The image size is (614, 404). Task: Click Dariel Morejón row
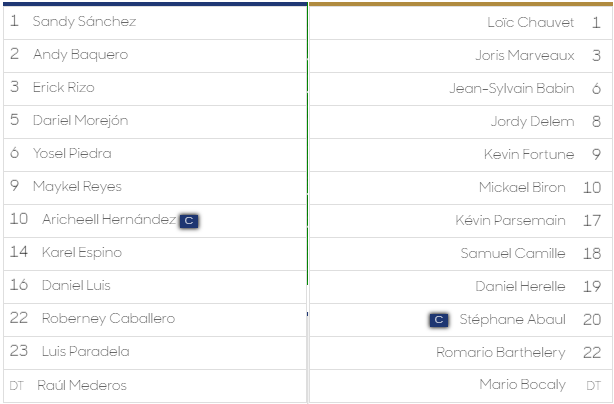[x=155, y=122]
